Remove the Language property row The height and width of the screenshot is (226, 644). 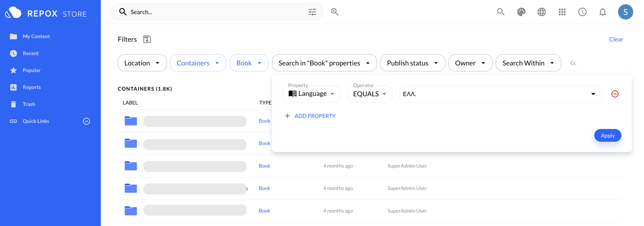coord(615,94)
